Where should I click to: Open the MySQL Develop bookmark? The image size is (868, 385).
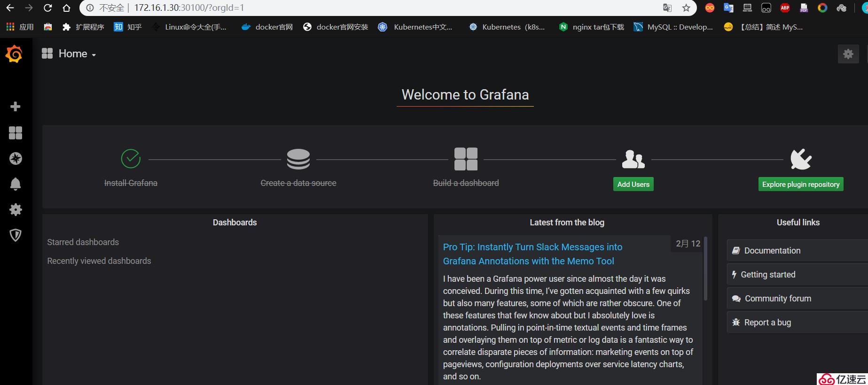673,27
